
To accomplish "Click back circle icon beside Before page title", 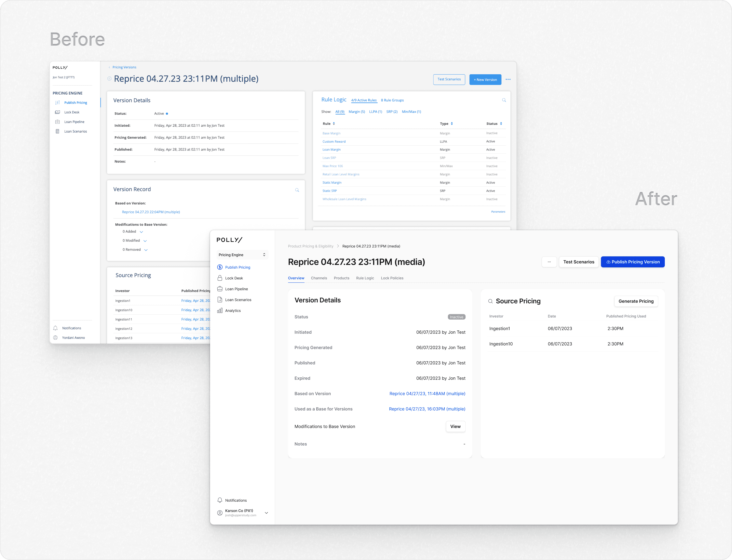I will click(x=109, y=79).
